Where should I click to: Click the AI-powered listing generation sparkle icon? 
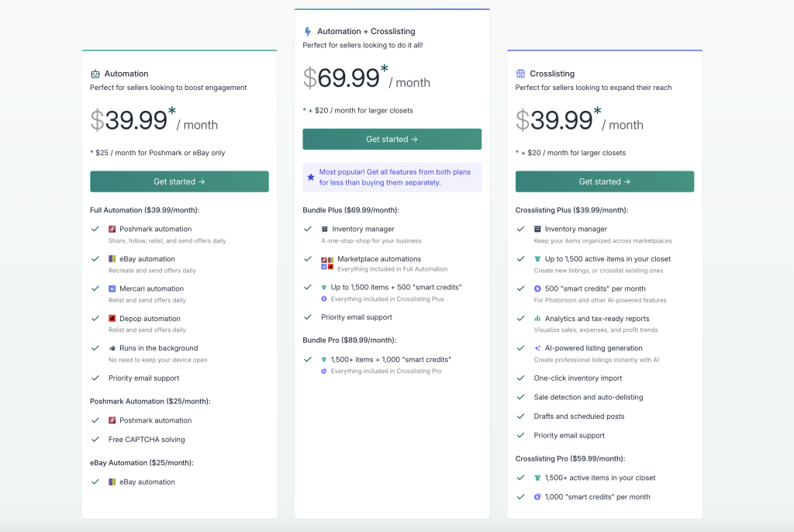[x=537, y=348]
